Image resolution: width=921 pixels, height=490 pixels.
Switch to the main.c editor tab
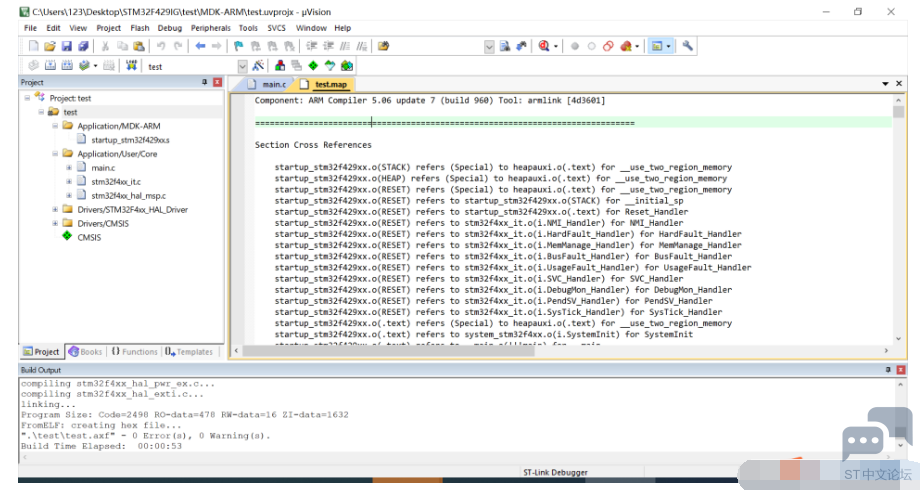[x=268, y=84]
